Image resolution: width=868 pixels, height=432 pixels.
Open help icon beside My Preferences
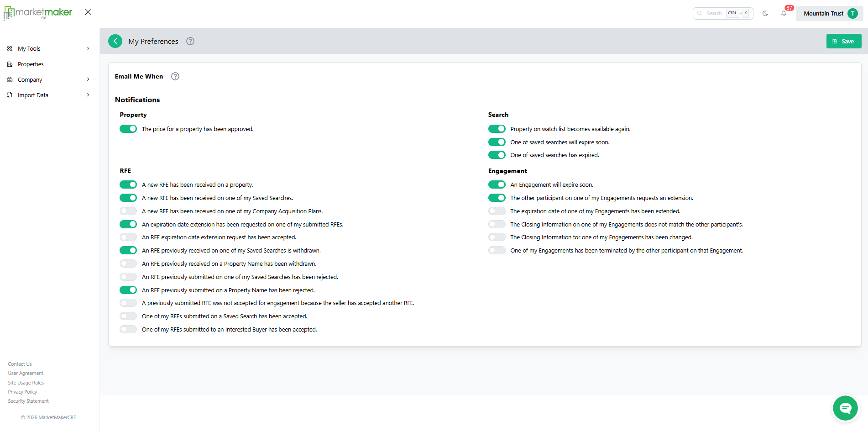pos(190,41)
